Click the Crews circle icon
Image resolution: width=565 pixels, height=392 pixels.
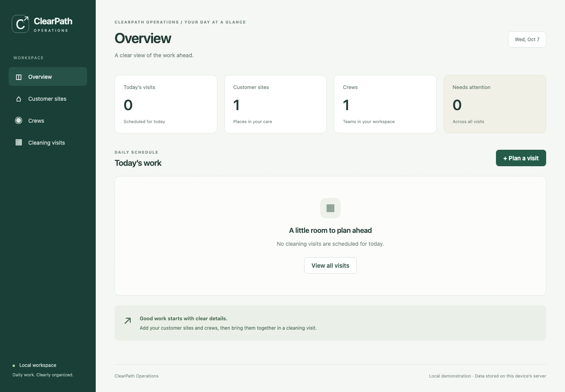point(18,121)
